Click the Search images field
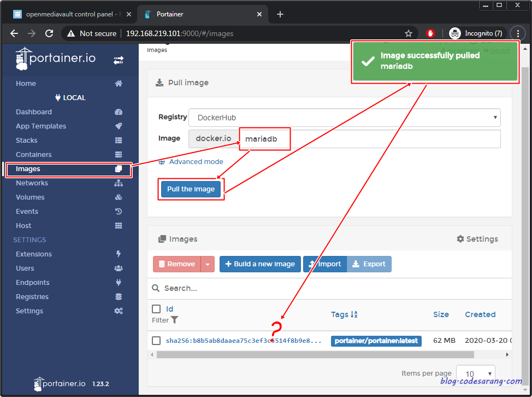This screenshot has width=532, height=397. (331, 288)
